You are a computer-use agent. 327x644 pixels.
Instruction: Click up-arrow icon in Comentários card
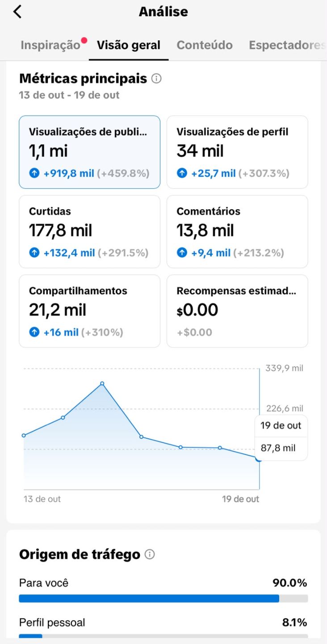[182, 253]
